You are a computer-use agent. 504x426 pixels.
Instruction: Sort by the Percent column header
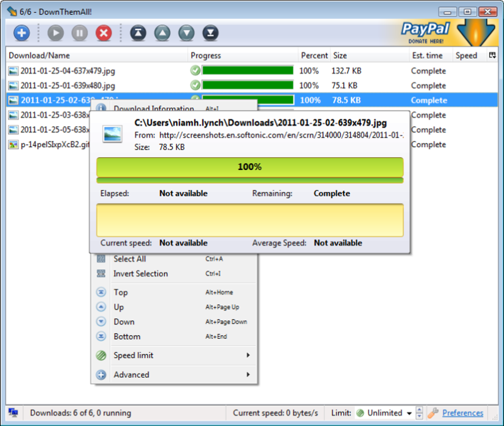click(314, 55)
